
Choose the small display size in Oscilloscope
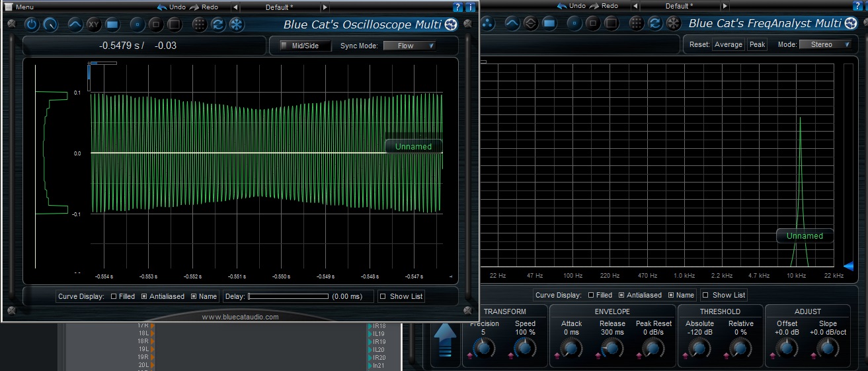coord(138,25)
